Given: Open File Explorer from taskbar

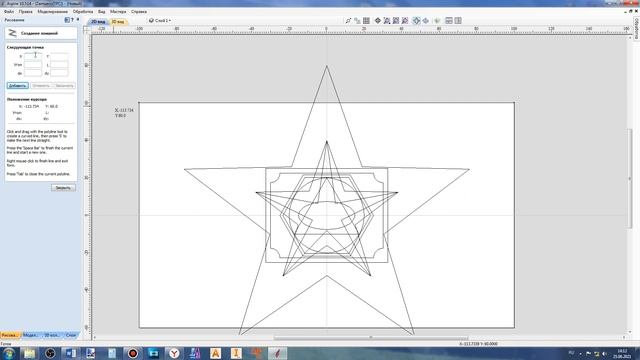Looking at the screenshot, I should click(29, 353).
